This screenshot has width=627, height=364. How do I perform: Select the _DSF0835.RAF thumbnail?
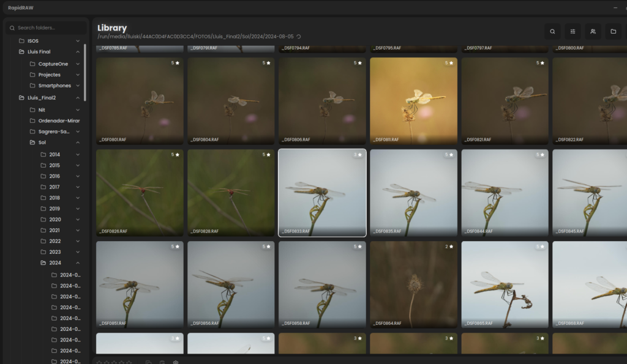pyautogui.click(x=413, y=193)
